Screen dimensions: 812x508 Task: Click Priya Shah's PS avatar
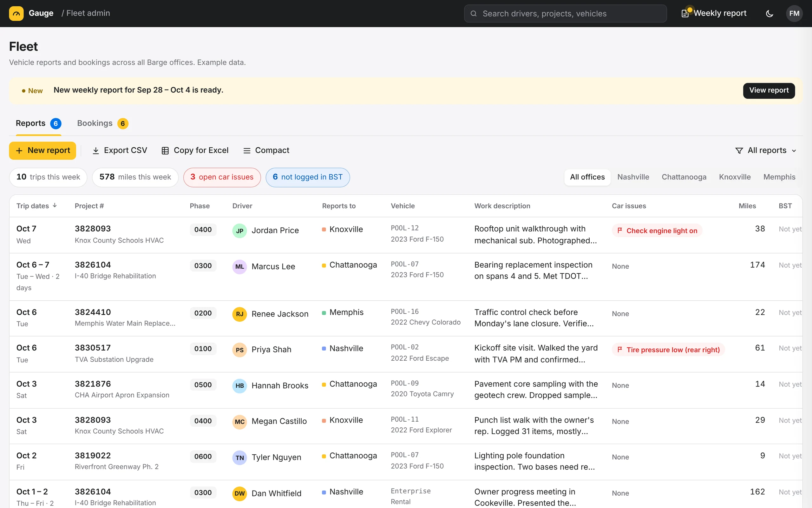239,350
